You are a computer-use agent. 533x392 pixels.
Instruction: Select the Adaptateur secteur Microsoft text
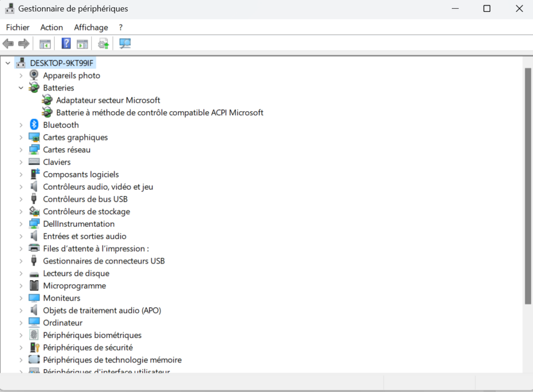(x=108, y=100)
